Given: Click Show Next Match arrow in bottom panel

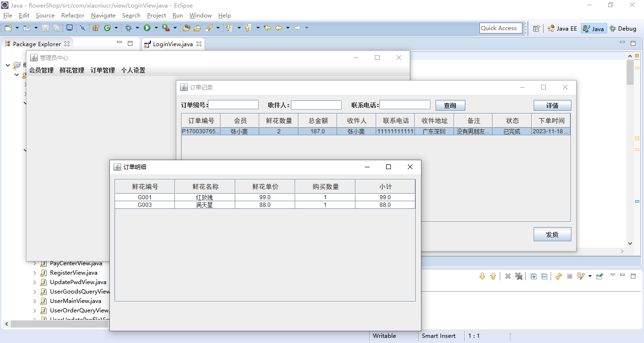Looking at the screenshot, I should (482, 277).
